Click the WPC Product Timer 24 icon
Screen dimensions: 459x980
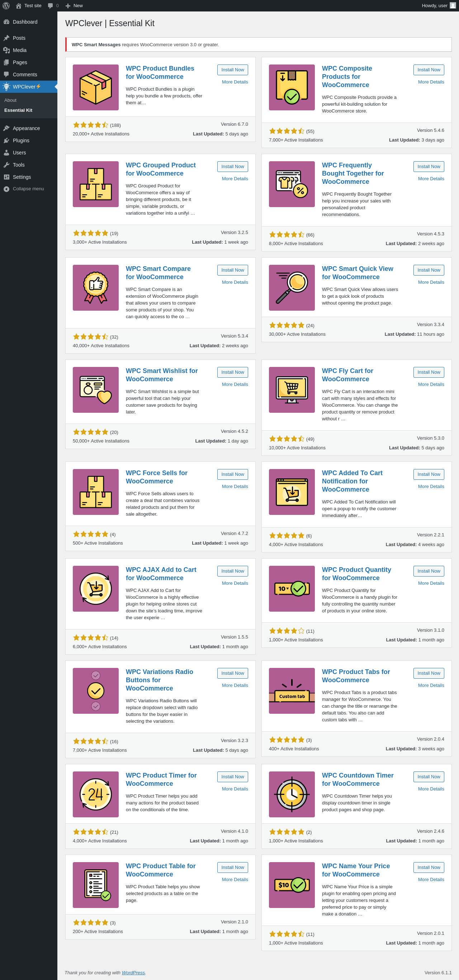(x=95, y=794)
